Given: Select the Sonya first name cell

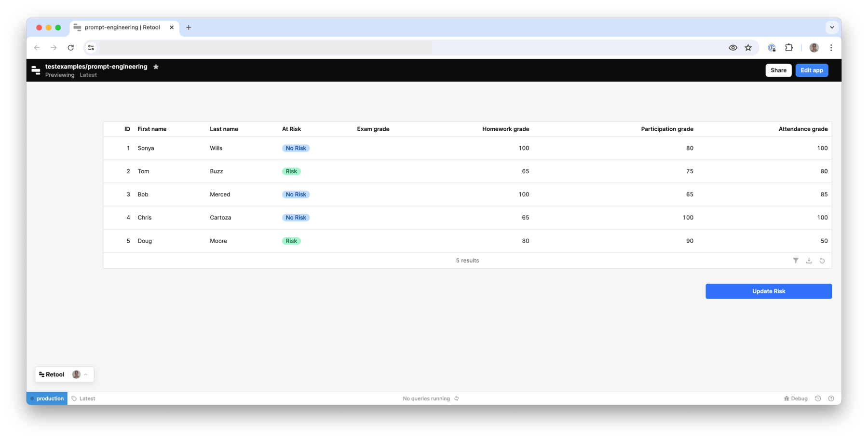Looking at the screenshot, I should click(146, 148).
